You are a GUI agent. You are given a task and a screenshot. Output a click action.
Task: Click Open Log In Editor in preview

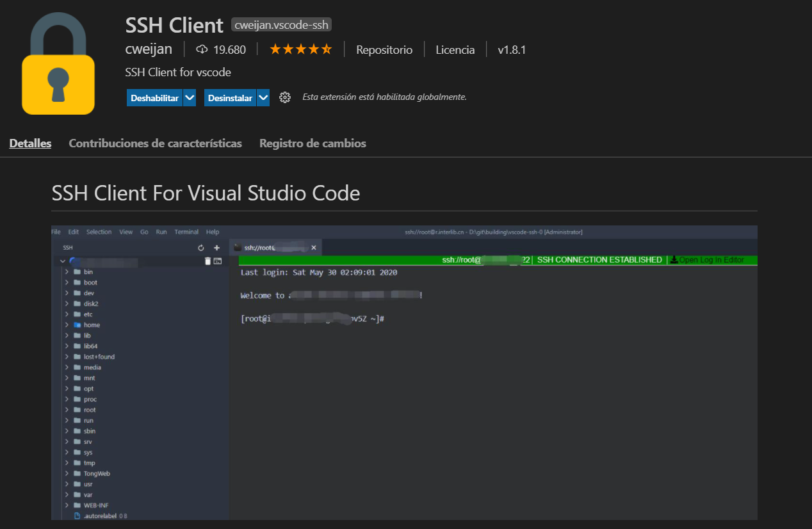(x=711, y=260)
